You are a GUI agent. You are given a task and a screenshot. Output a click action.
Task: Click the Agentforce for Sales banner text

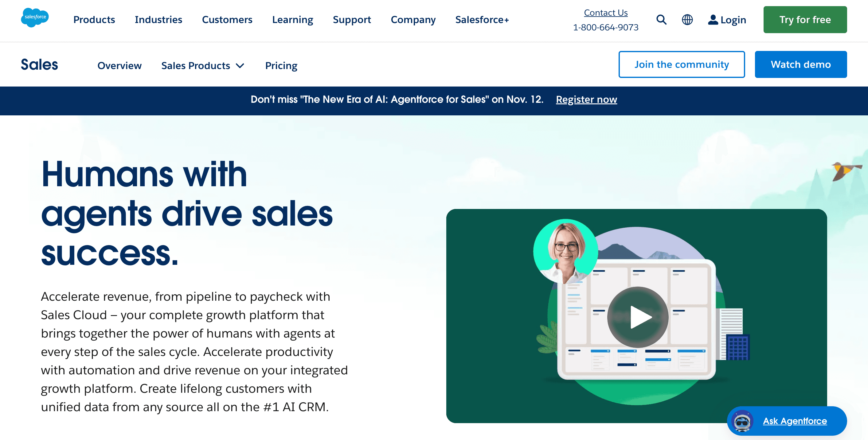point(397,99)
